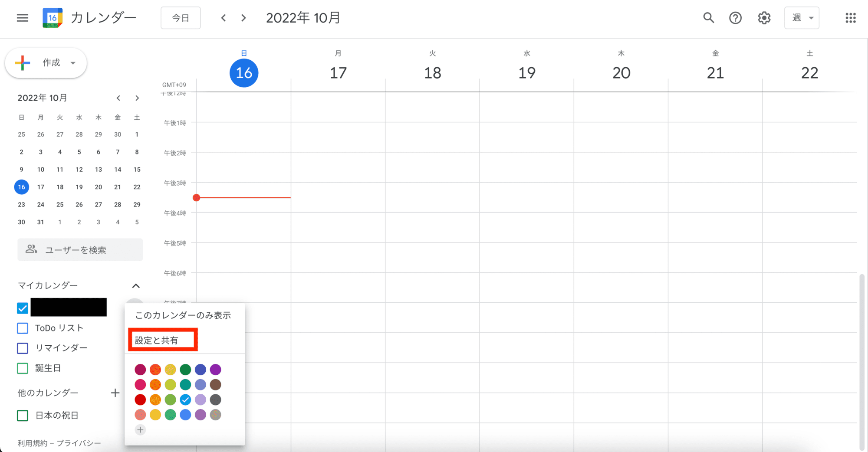Add another calendar with plus icon

coord(115,393)
